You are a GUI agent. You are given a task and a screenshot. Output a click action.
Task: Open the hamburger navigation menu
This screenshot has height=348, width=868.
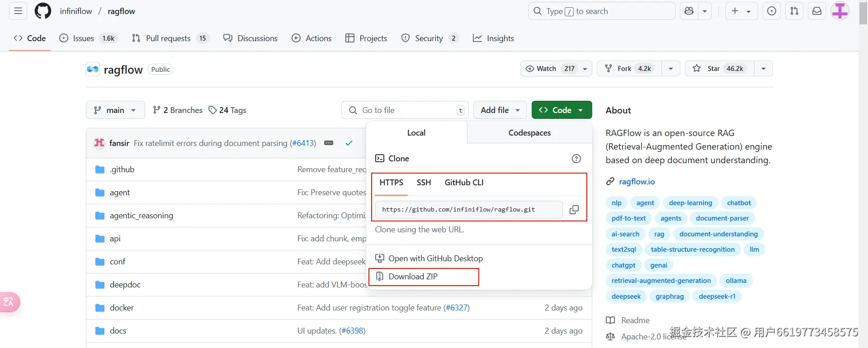pos(18,11)
